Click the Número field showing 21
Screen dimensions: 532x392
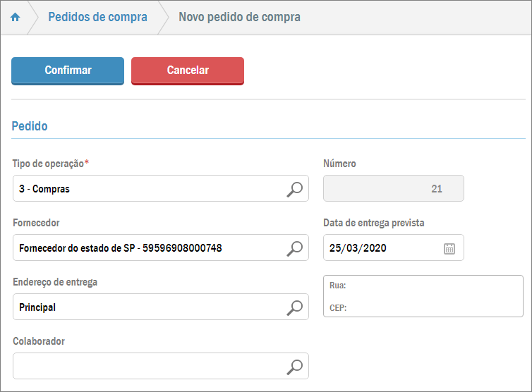pos(393,189)
